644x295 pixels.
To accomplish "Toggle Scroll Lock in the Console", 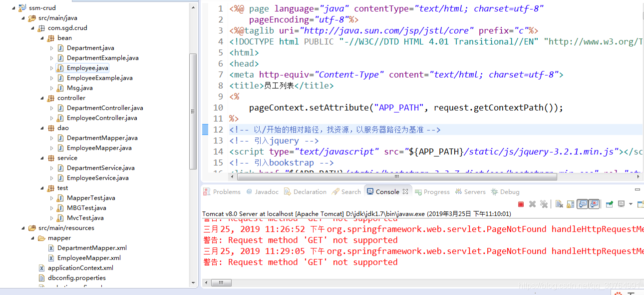I will click(570, 204).
